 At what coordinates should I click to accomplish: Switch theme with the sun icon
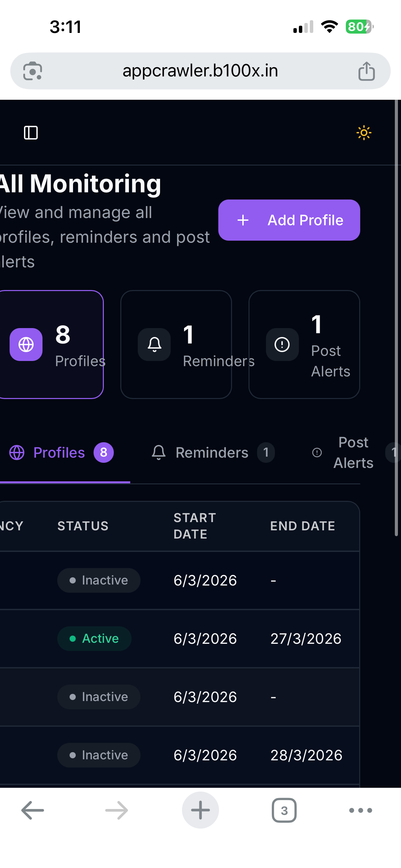(x=364, y=133)
